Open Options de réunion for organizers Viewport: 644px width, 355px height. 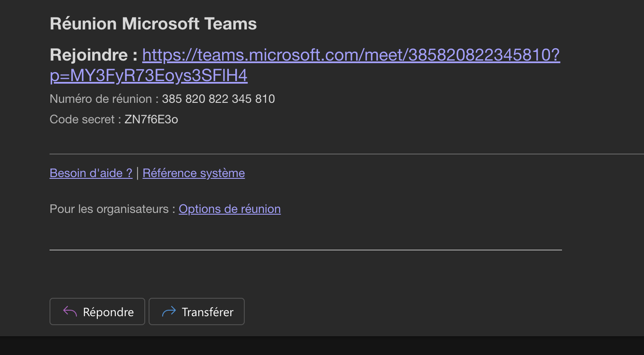click(x=229, y=209)
